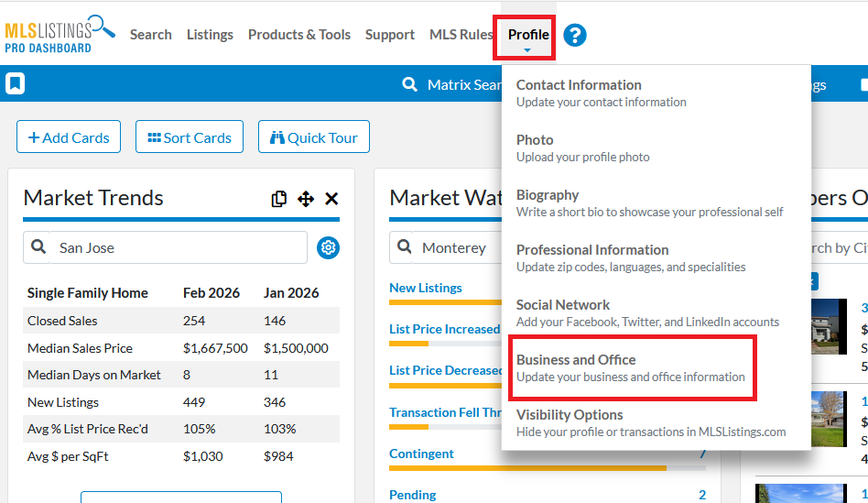The width and height of the screenshot is (868, 503).
Task: Open the Support menu
Action: [390, 34]
